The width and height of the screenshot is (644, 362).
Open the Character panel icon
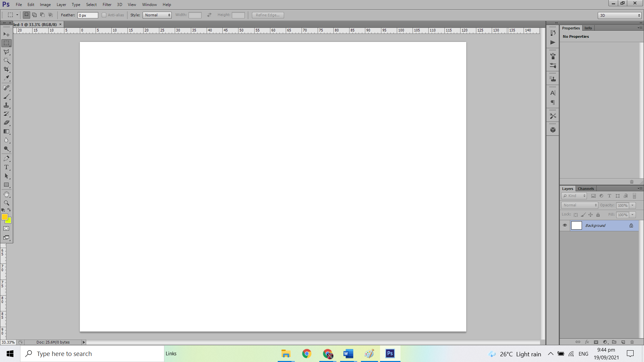[x=552, y=93]
